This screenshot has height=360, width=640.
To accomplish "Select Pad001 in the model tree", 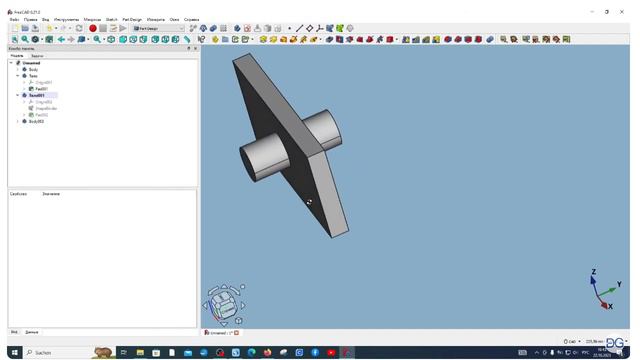I will (41, 89).
